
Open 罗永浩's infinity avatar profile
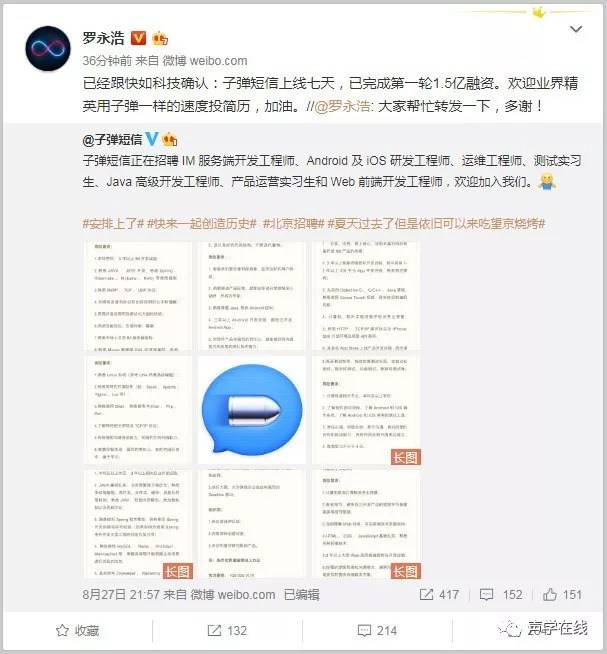tap(48, 48)
